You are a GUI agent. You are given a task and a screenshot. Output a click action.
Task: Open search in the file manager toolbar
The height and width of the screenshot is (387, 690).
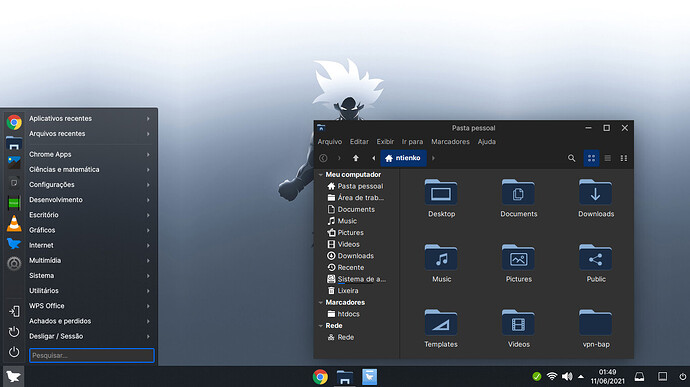[x=571, y=158]
